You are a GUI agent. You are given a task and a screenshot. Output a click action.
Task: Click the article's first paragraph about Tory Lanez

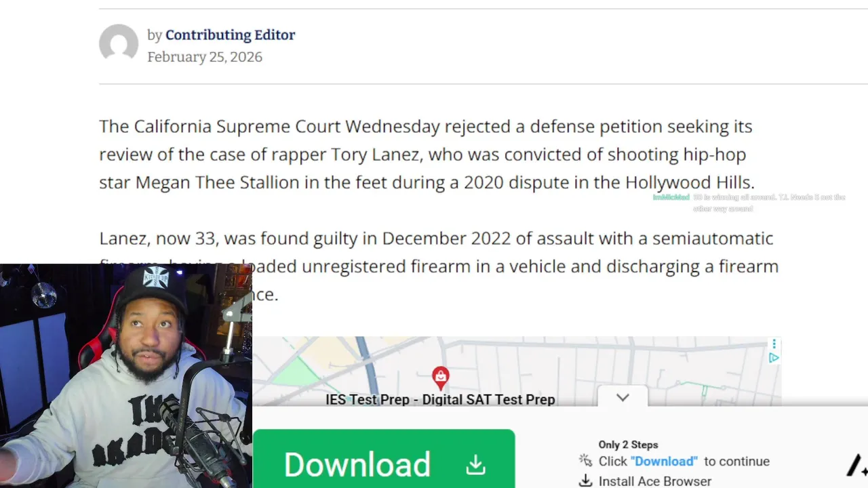(x=427, y=155)
